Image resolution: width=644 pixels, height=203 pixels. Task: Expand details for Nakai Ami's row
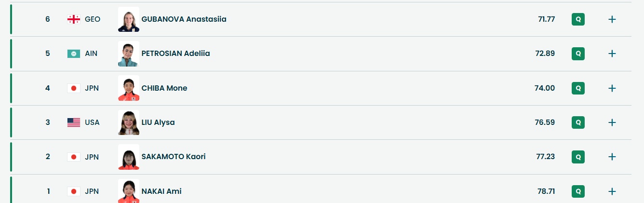click(612, 191)
